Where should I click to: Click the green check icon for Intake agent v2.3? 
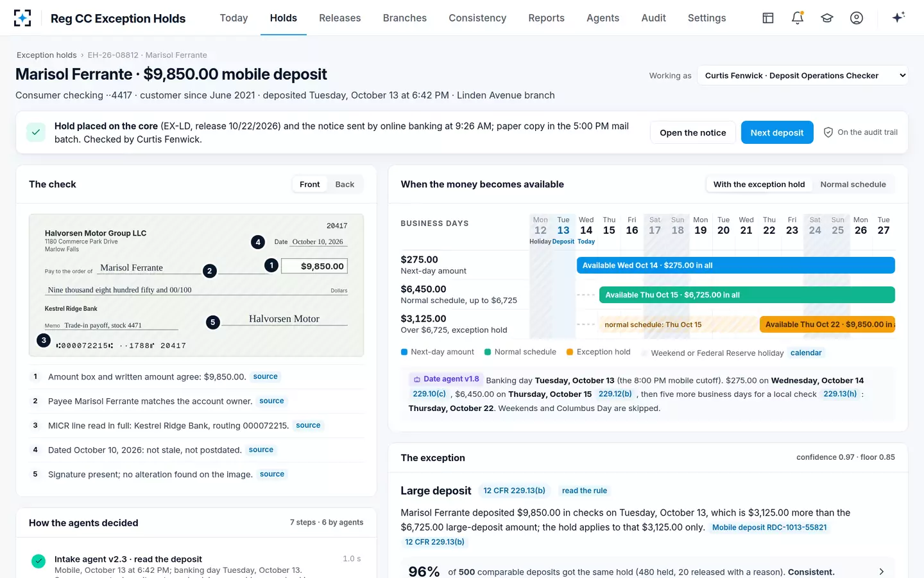point(38,561)
